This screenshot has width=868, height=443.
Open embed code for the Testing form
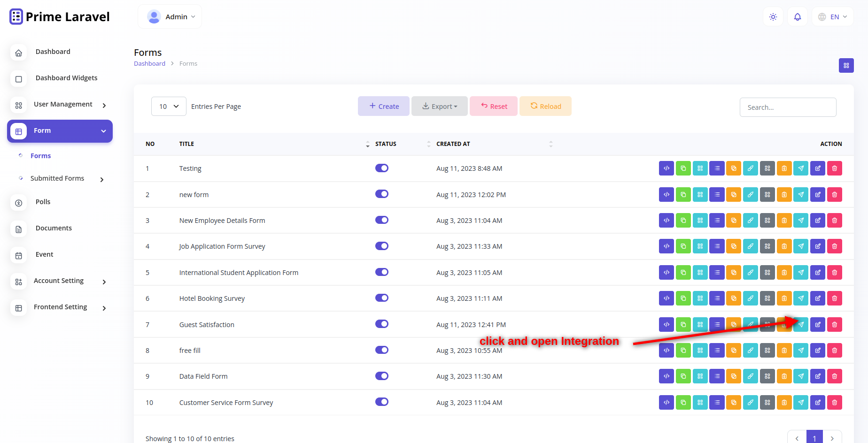tap(666, 168)
